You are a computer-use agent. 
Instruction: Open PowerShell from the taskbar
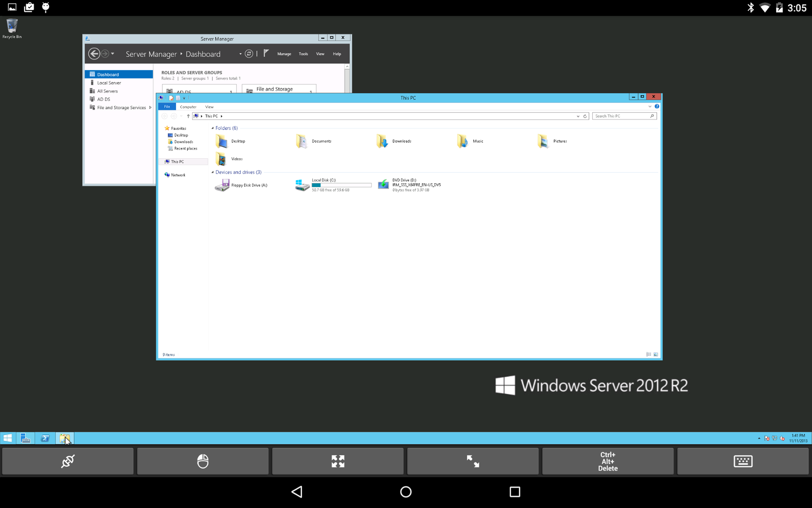(x=45, y=438)
